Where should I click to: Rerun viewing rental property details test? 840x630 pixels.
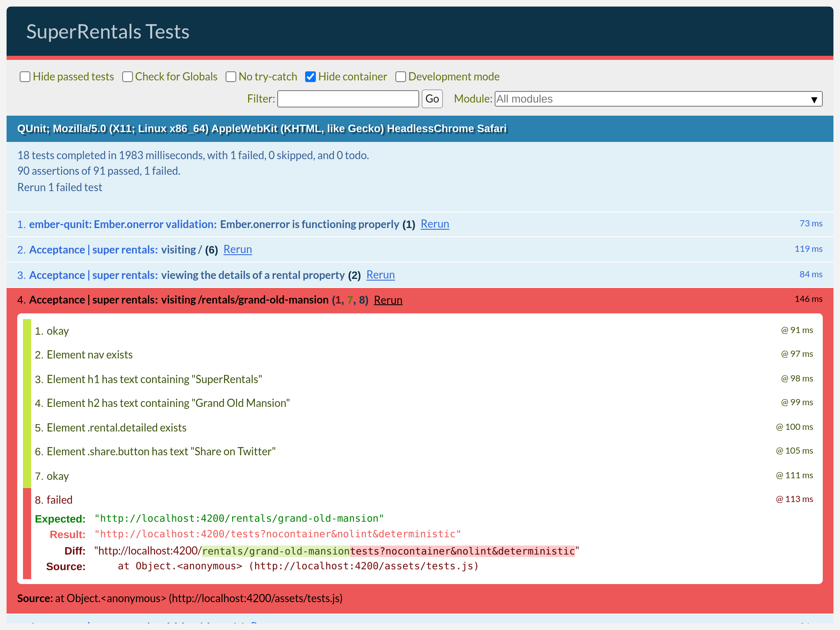[x=380, y=275]
